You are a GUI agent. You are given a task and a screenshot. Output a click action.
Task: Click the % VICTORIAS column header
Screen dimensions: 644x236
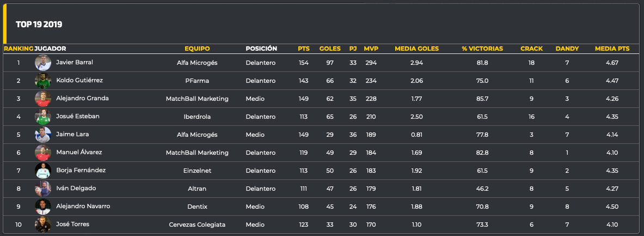[x=482, y=49]
